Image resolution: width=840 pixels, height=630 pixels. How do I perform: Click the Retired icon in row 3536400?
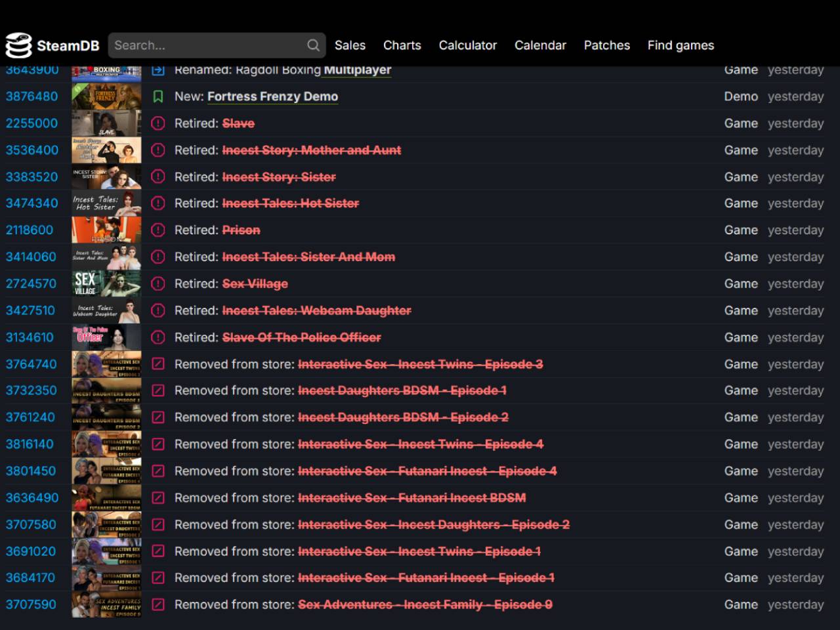tap(158, 150)
